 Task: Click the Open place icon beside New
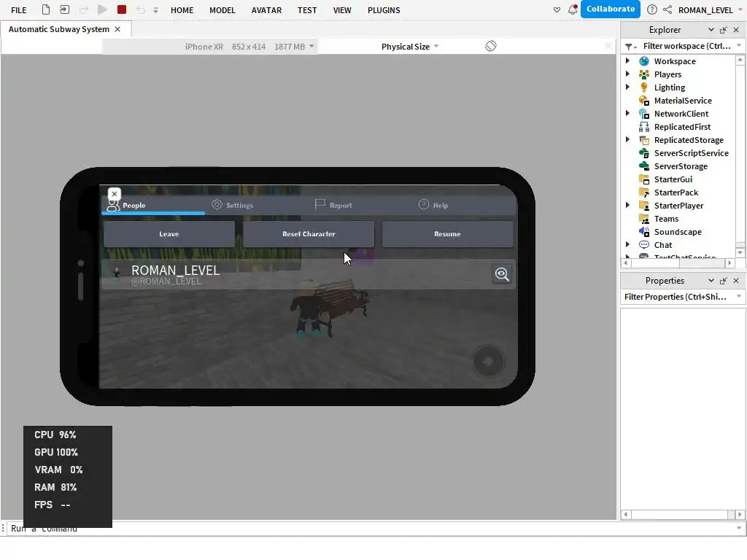click(64, 9)
